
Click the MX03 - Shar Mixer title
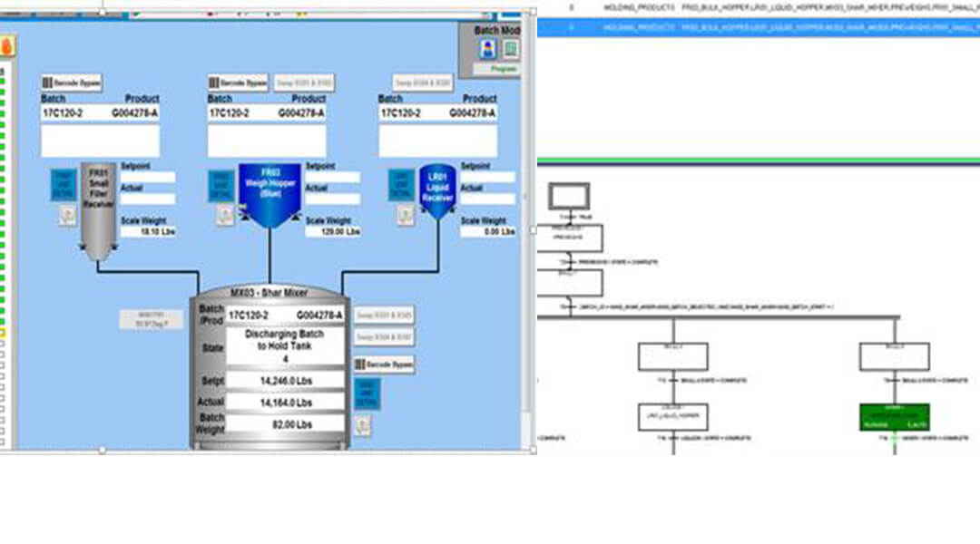[269, 292]
